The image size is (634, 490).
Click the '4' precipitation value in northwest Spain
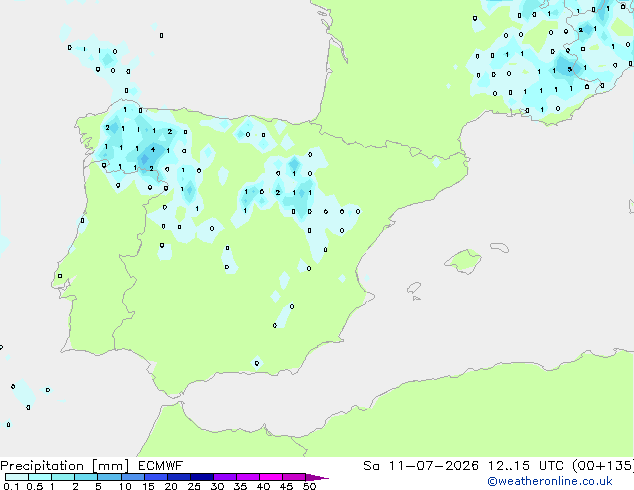coord(153,150)
